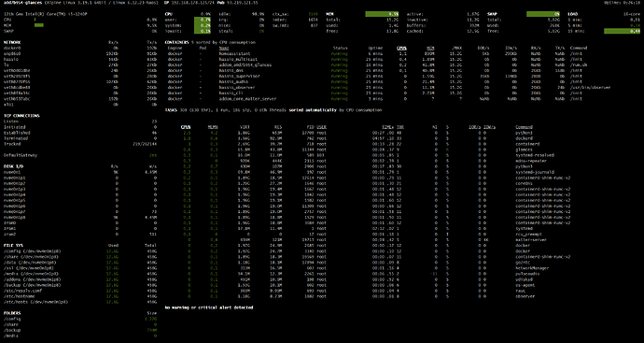
Task: Select the systemd-resolved process row
Action: (x=368, y=155)
